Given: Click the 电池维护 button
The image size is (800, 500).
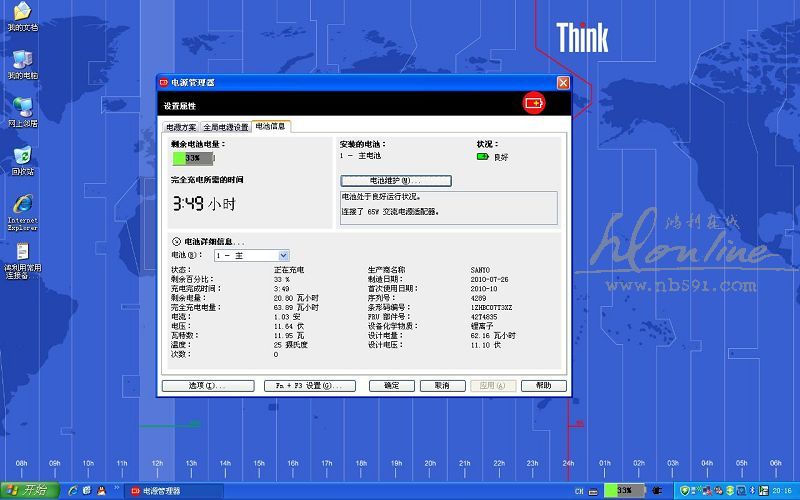Looking at the screenshot, I should (x=396, y=180).
